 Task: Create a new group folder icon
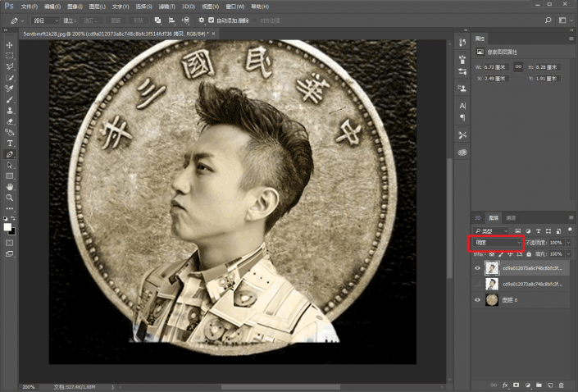(539, 385)
